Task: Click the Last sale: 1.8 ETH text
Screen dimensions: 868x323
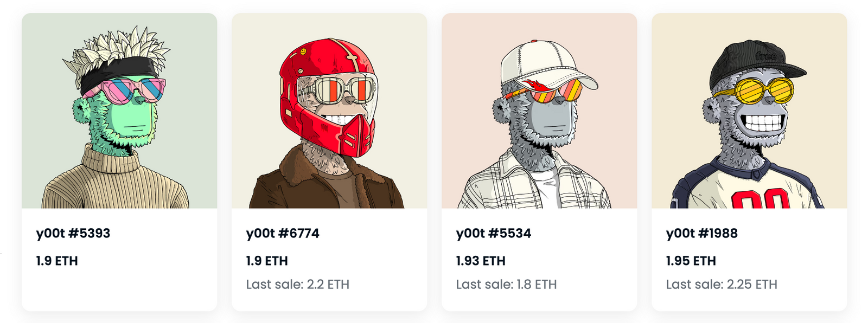Action: point(506,284)
